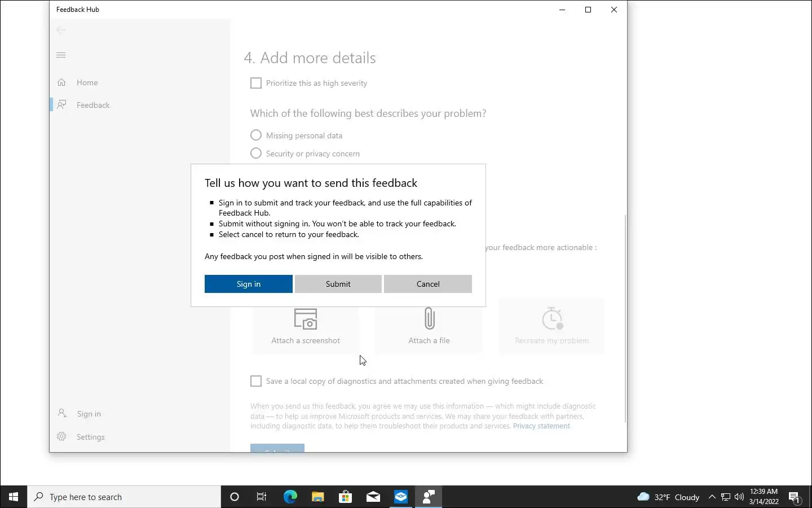The image size is (812, 508).
Task: Click the '4. Add more details' heading
Action: click(310, 58)
